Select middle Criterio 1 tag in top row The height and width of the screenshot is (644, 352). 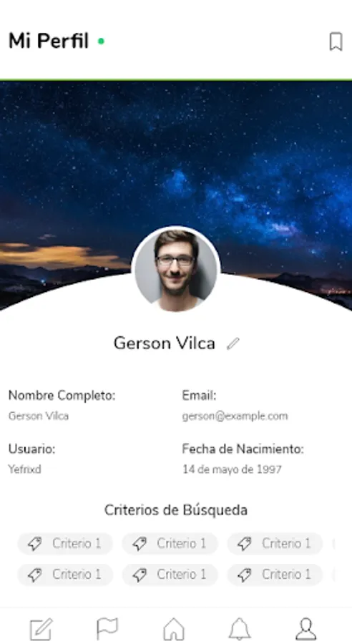coord(170,543)
